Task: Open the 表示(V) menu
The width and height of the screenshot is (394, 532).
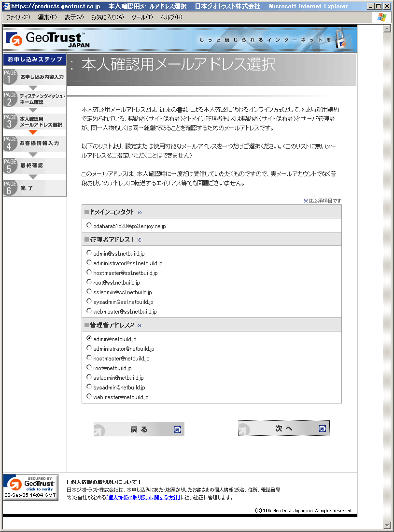Action: click(74, 17)
